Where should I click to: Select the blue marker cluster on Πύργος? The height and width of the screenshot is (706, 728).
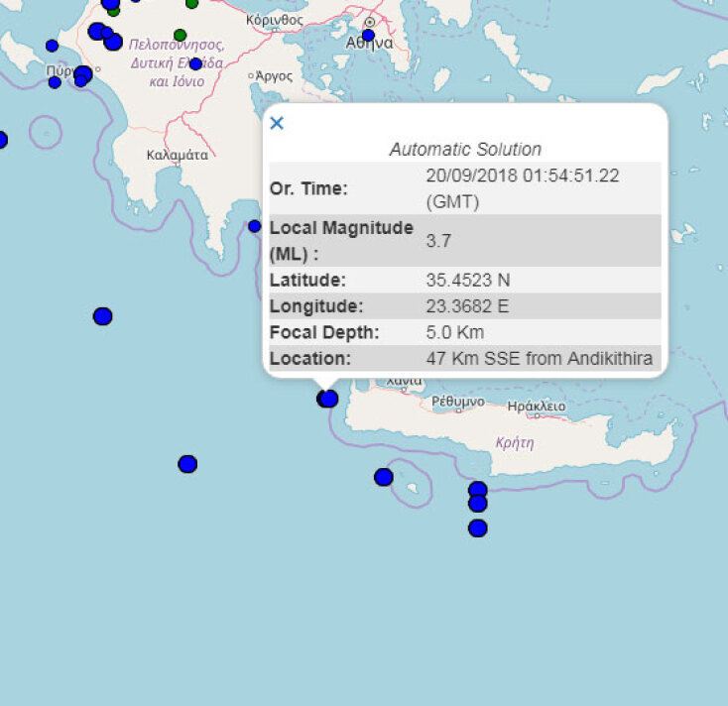pos(82,74)
